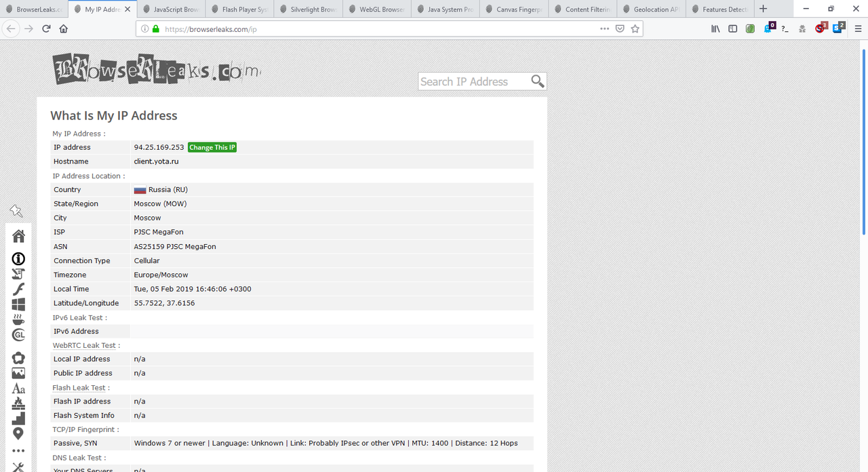Open the Library icon in toolbar

click(715, 28)
